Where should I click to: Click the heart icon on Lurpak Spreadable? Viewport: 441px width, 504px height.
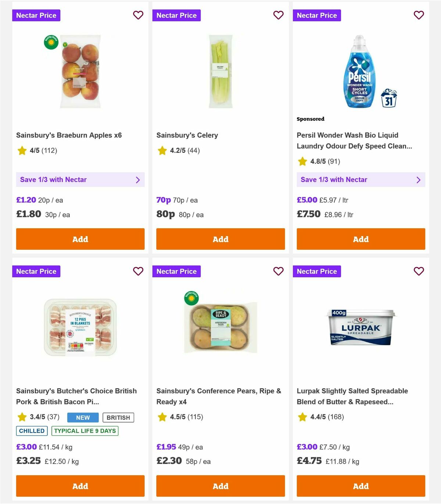pos(419,271)
